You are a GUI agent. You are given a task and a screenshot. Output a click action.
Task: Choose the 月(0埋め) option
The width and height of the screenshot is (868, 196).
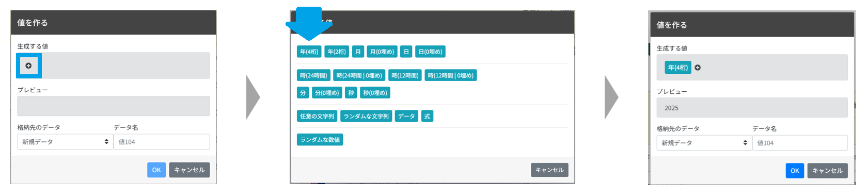coord(382,52)
